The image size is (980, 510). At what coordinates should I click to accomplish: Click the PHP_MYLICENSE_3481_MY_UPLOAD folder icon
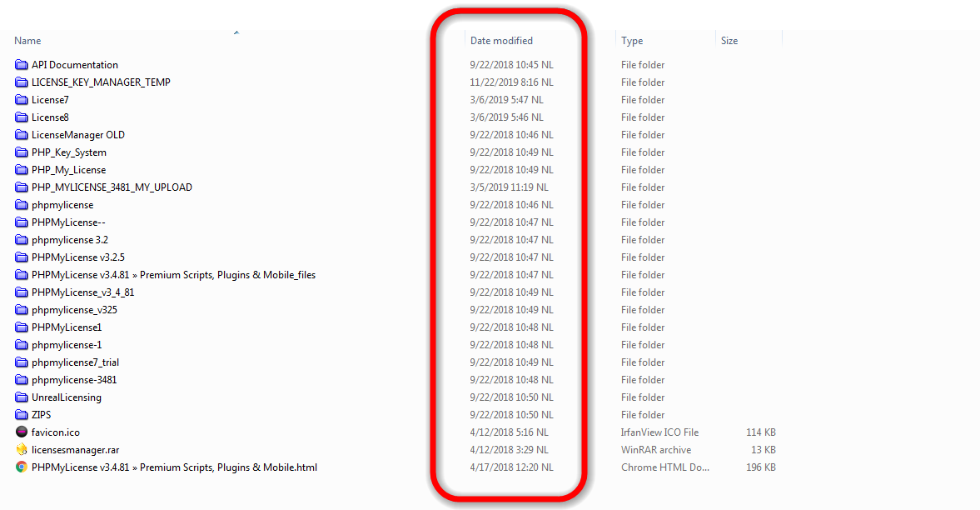tap(22, 187)
